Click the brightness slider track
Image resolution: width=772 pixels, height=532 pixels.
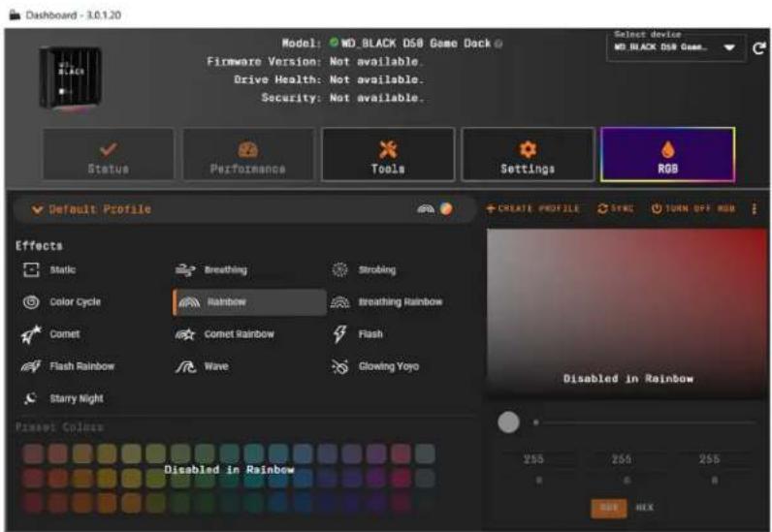coord(645,422)
